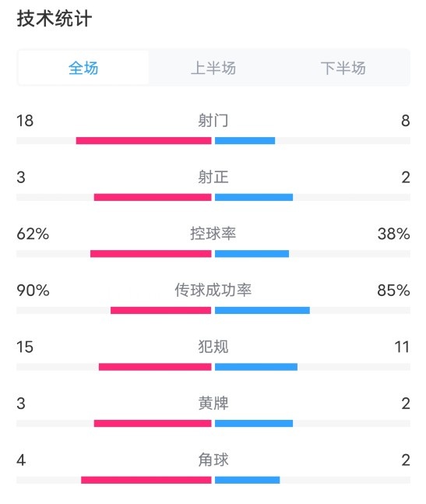The image size is (426, 504).
Task: Tap the 传球成功率 label
Action: [213, 290]
